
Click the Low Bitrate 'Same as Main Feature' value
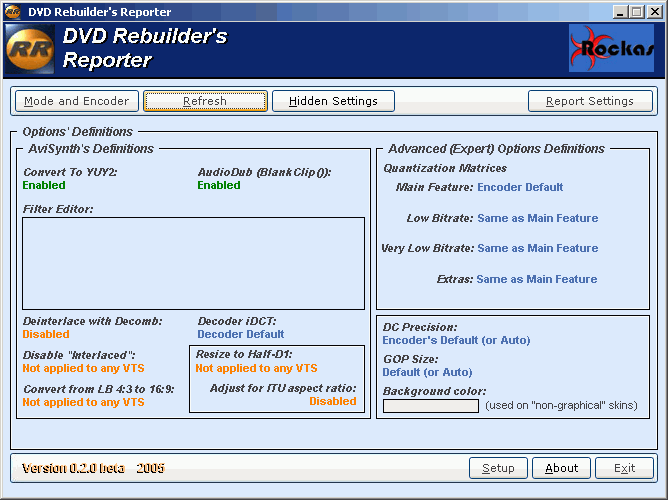(x=538, y=218)
